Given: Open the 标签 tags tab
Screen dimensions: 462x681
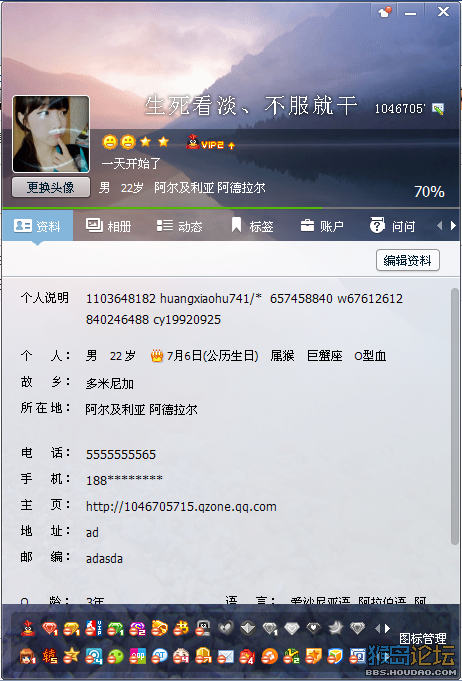Looking at the screenshot, I should click(x=252, y=225).
